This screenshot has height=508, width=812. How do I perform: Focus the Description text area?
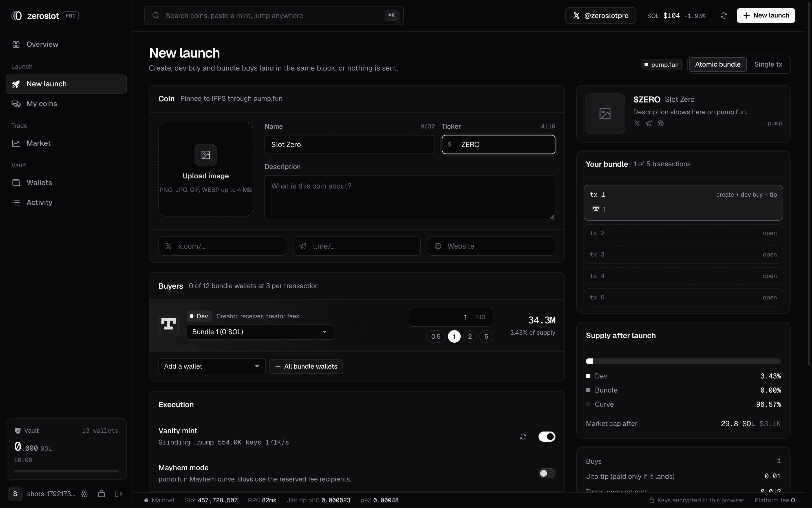[410, 198]
